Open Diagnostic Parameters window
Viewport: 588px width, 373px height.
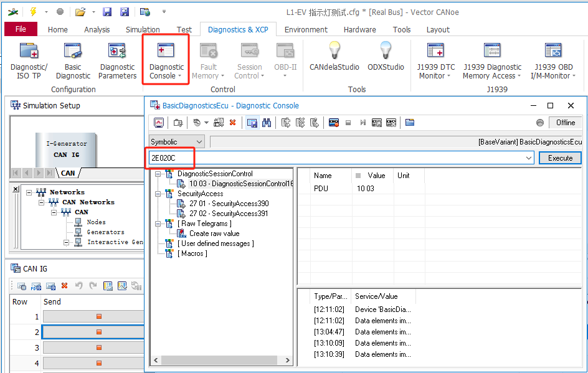point(117,61)
